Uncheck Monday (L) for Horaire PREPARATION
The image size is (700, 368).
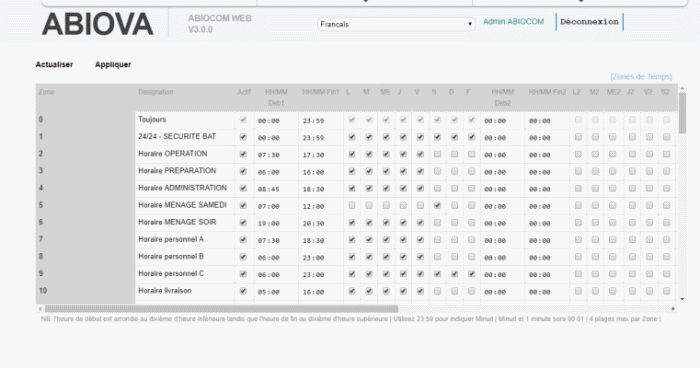[x=352, y=171]
